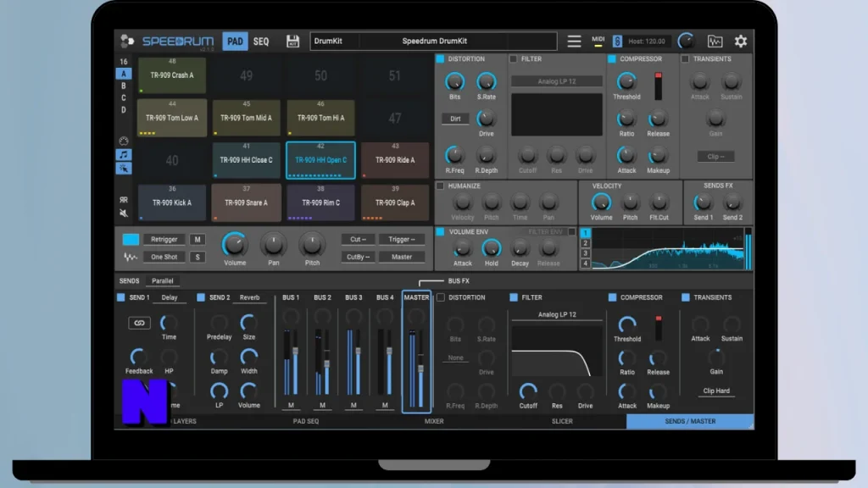Click the music note icon in left sidebar

(x=124, y=155)
